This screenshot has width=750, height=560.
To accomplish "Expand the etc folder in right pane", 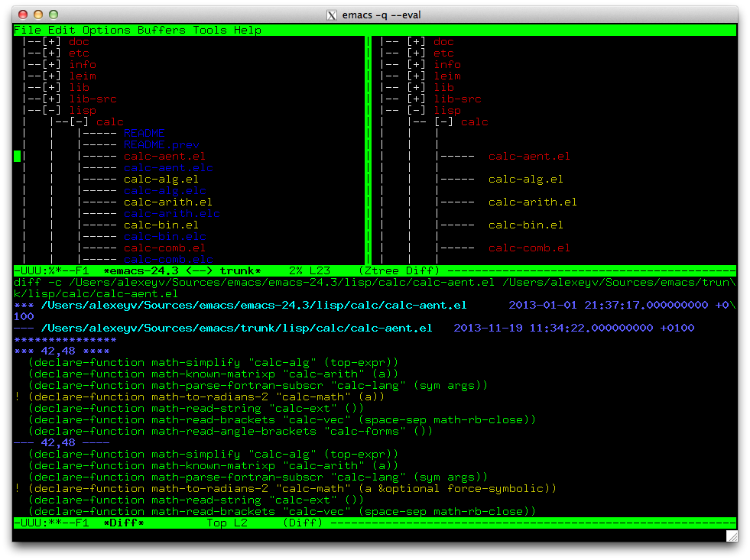I will pyautogui.click(x=416, y=53).
